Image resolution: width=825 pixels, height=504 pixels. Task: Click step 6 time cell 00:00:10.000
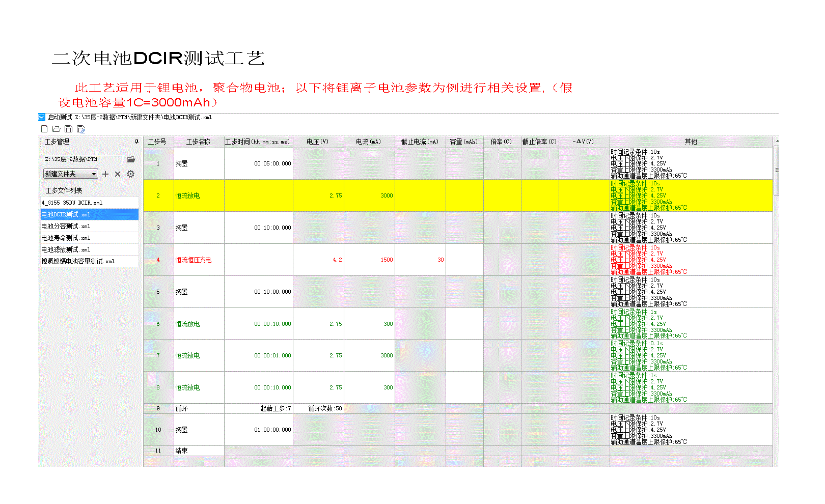coord(258,324)
